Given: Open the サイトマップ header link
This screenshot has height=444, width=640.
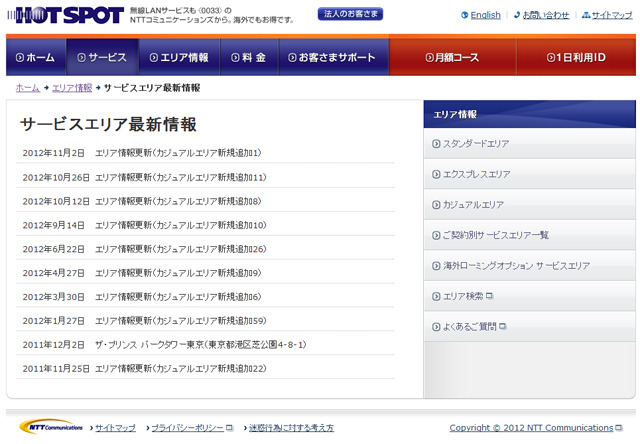Looking at the screenshot, I should point(612,15).
